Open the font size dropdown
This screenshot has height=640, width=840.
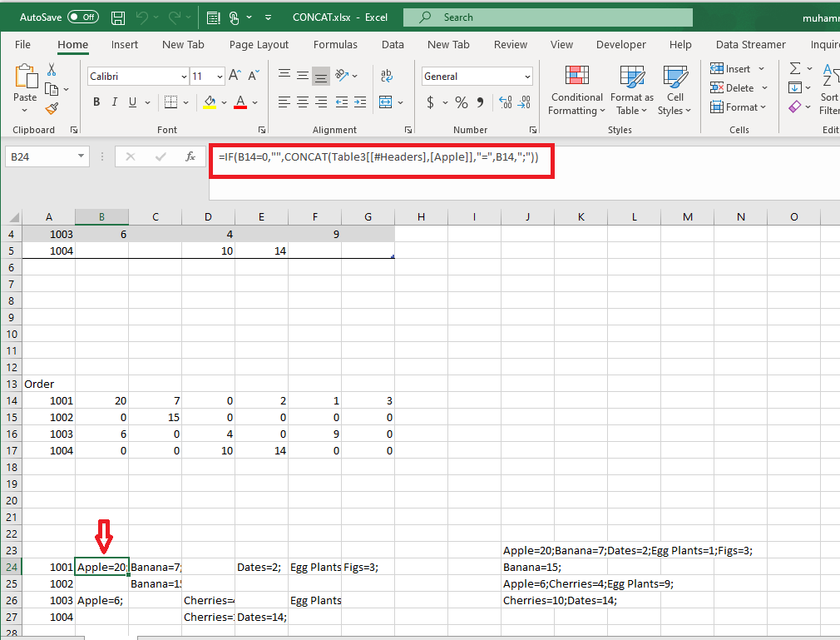pyautogui.click(x=220, y=77)
